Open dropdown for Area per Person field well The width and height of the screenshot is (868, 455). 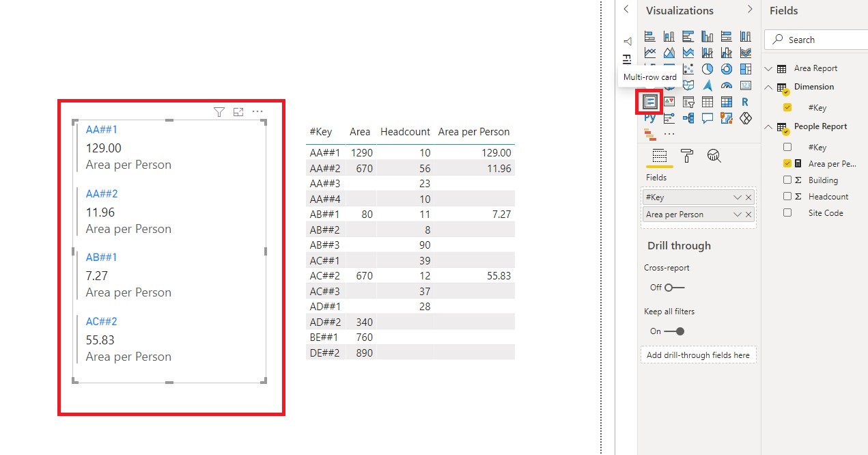(737, 215)
